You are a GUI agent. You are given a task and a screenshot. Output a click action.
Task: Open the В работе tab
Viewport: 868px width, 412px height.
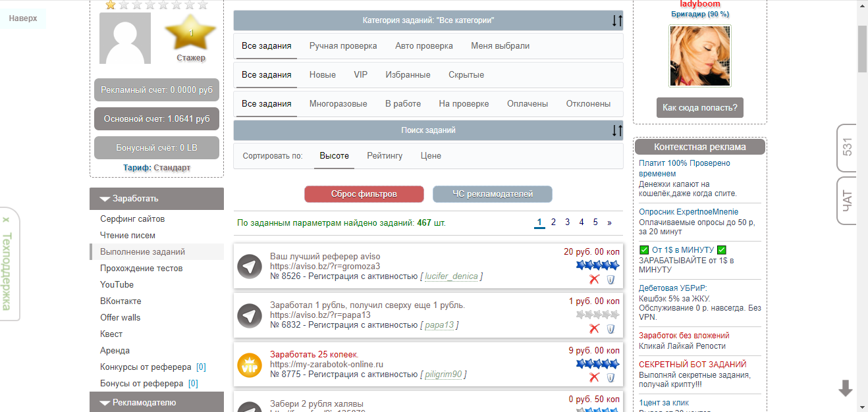pyautogui.click(x=403, y=104)
